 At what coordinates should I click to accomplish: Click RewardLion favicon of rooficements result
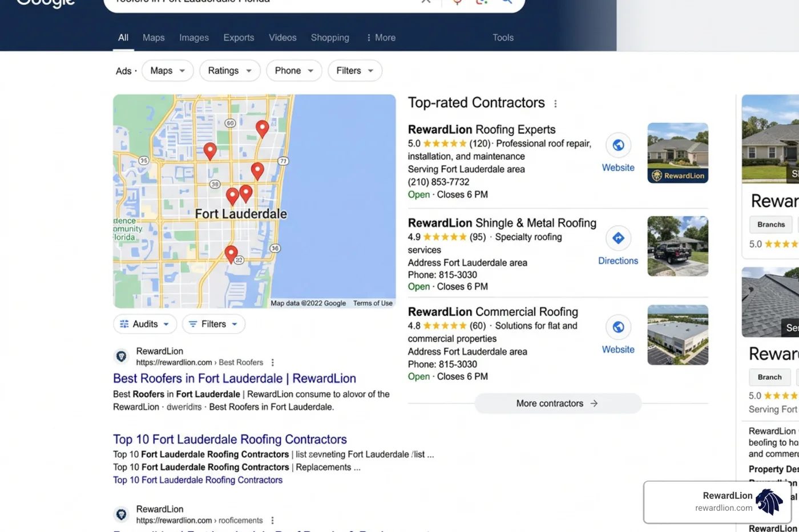click(x=122, y=514)
